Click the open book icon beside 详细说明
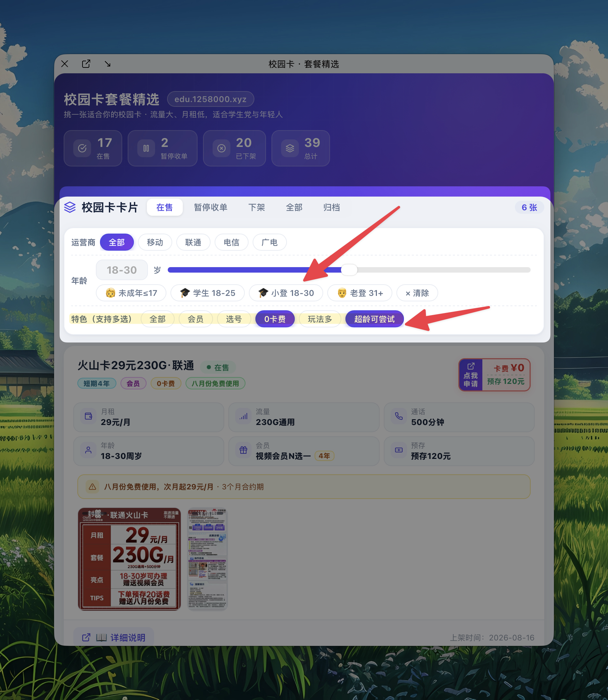608x700 pixels. coord(101,637)
